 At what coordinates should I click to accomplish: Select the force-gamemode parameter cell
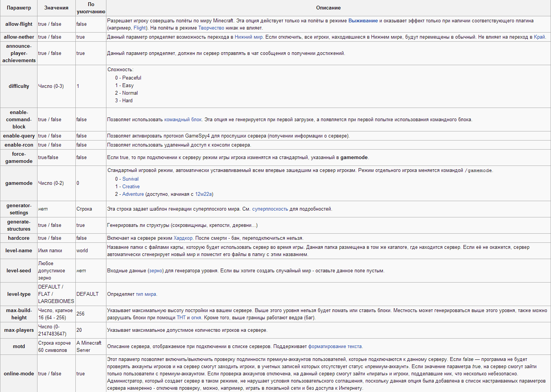click(19, 158)
